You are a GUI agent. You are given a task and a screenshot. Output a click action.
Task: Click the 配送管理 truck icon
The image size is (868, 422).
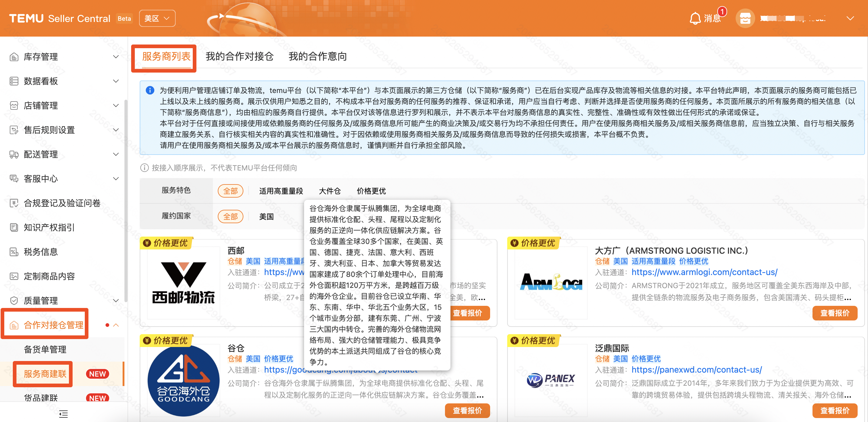point(14,155)
